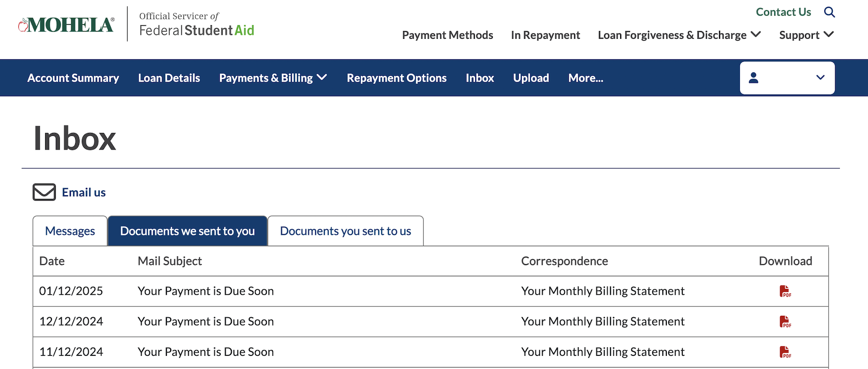Click the MOHELA logo
This screenshot has width=868, height=369.
66,25
